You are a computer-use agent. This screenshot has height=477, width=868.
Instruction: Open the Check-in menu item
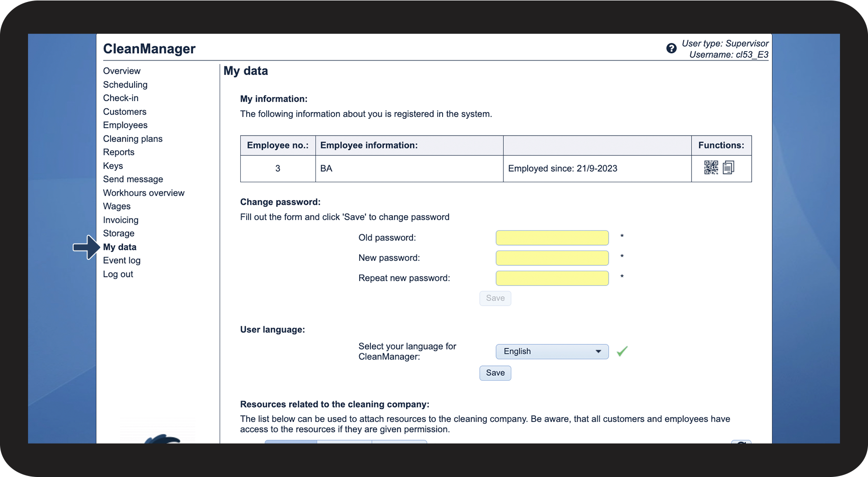[120, 98]
